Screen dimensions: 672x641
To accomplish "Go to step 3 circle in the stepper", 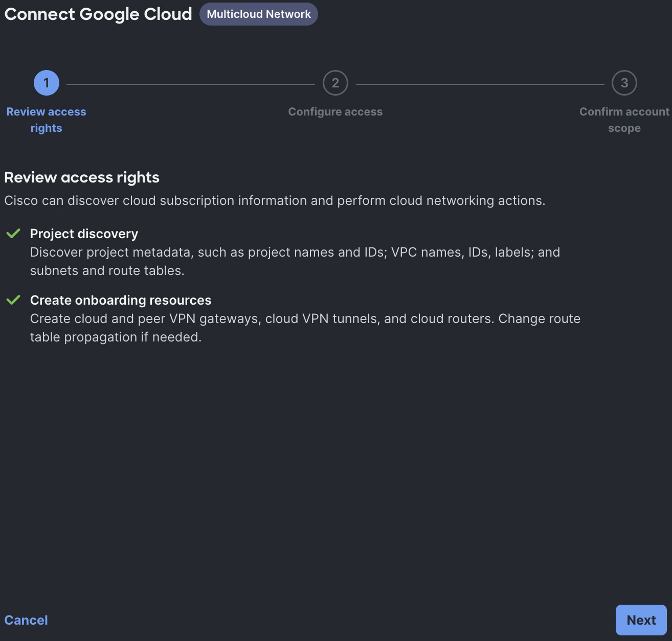I will (x=624, y=83).
